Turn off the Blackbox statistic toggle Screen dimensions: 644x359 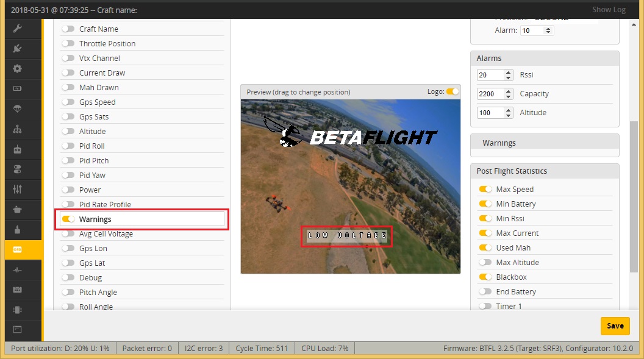tap(485, 277)
